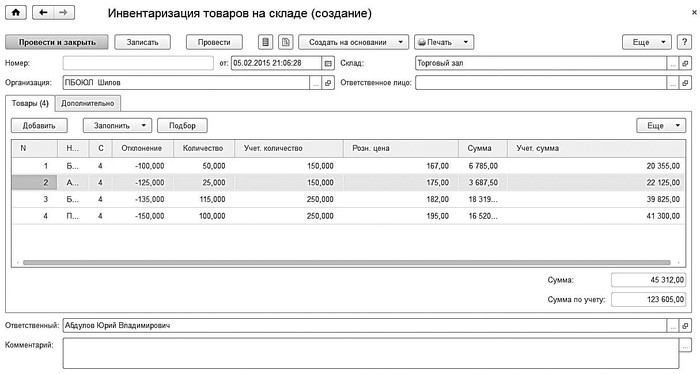Switch to the Товары (4) tab

tap(30, 104)
